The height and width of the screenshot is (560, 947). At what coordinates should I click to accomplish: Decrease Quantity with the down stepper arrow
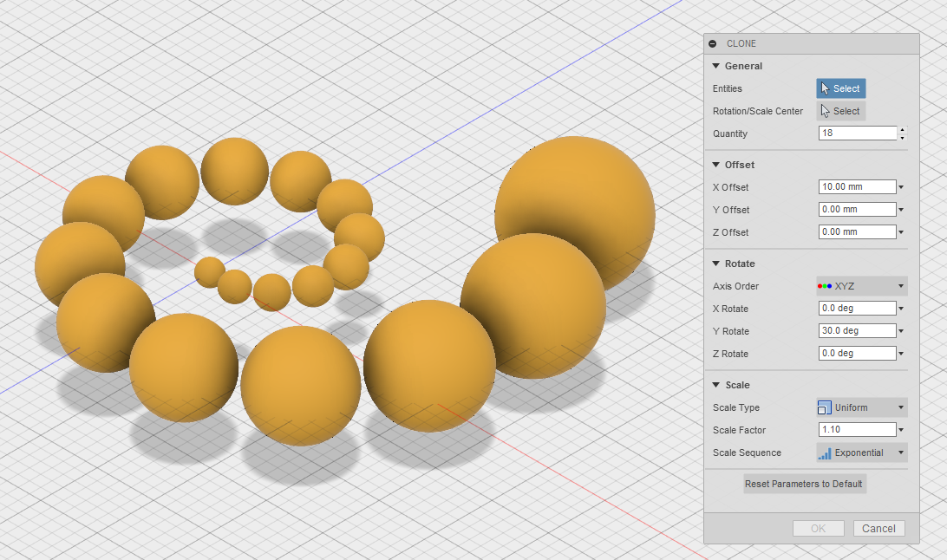click(x=902, y=138)
